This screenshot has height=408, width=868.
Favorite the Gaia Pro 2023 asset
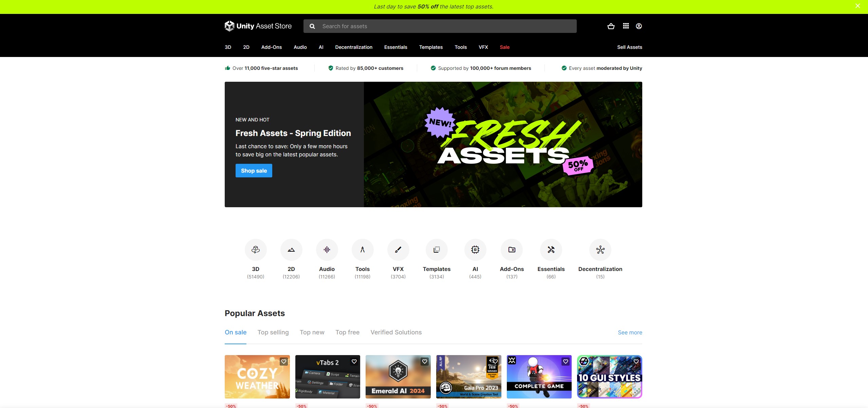click(495, 362)
